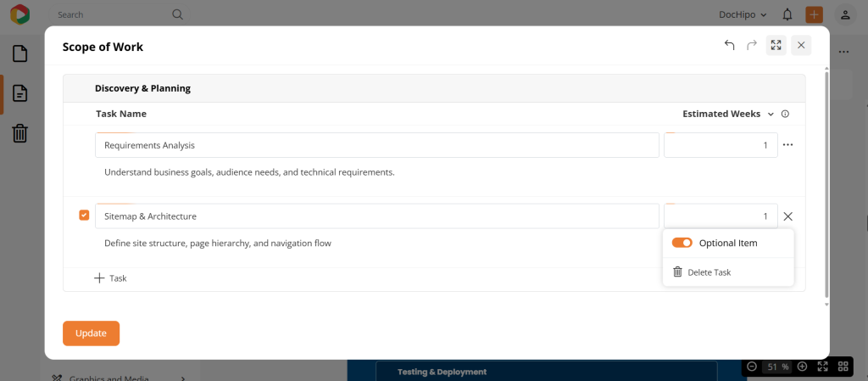Add a new Task row
Viewport: 868px width, 381px height.
tap(110, 278)
